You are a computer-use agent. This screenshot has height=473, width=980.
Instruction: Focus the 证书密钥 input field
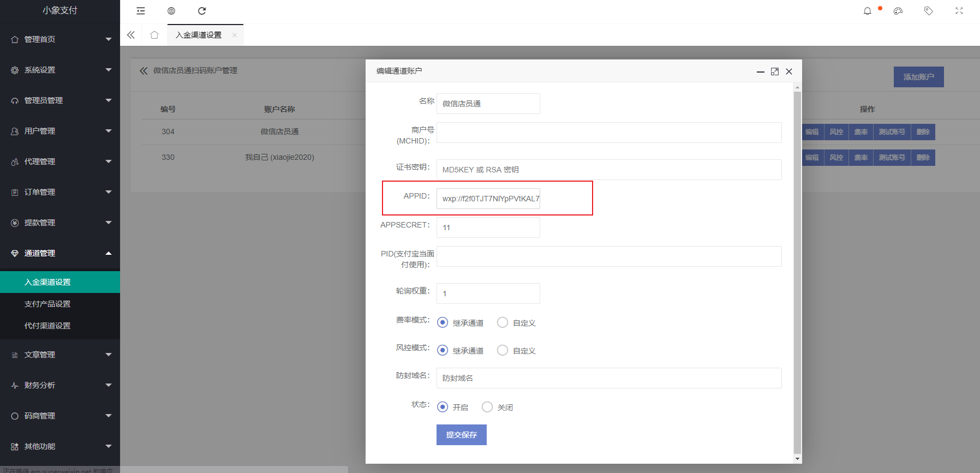[609, 170]
